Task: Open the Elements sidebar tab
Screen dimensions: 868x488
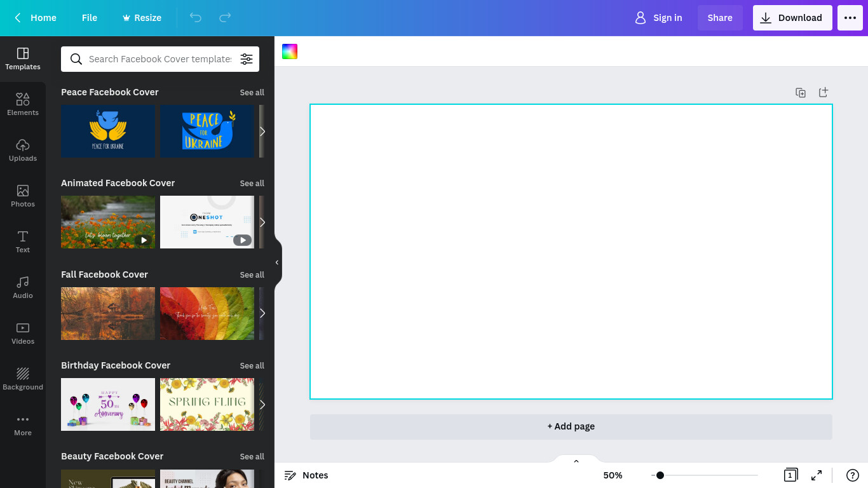Action: click(x=23, y=105)
